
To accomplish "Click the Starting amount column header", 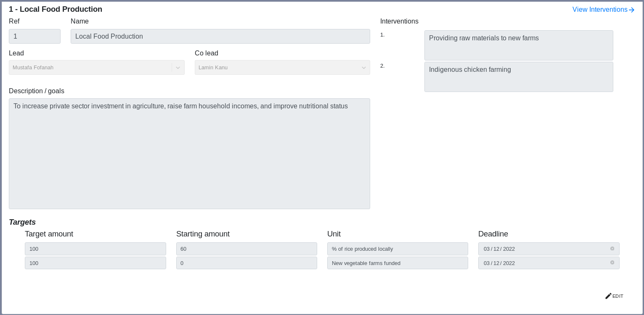I will pyautogui.click(x=203, y=234).
